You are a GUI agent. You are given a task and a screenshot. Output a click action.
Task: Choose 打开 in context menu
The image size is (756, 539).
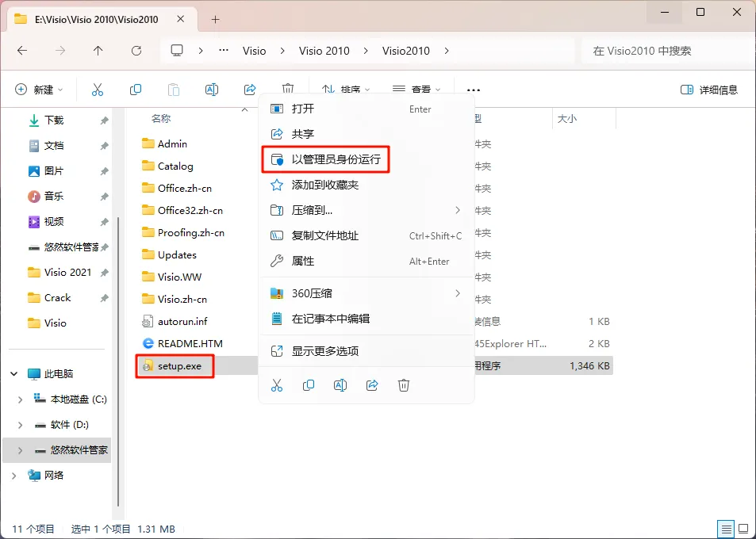[366, 109]
